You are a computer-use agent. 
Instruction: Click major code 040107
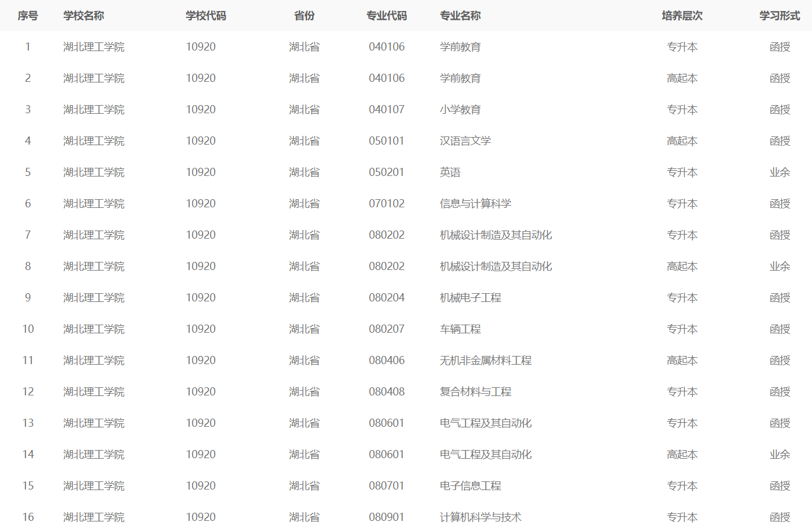pos(387,110)
